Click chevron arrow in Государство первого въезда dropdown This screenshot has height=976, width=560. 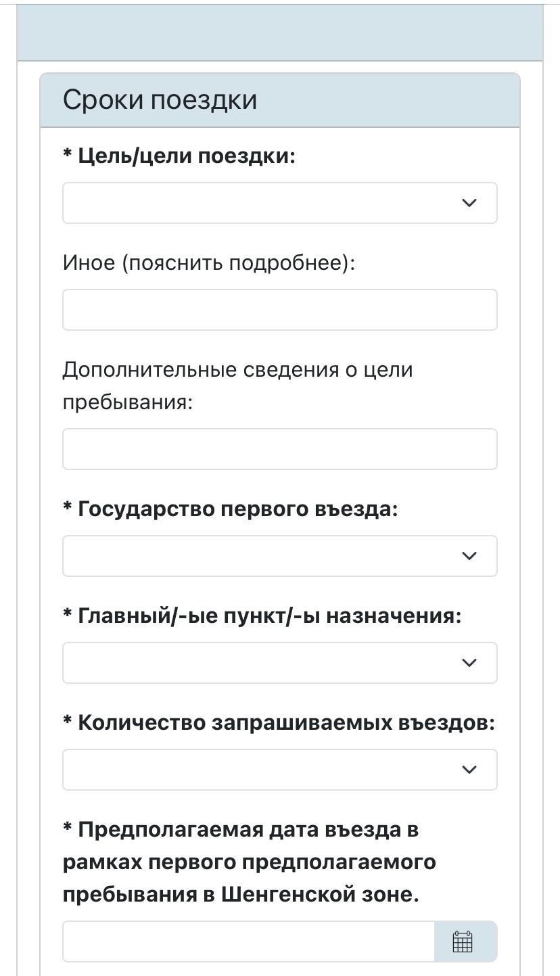469,556
